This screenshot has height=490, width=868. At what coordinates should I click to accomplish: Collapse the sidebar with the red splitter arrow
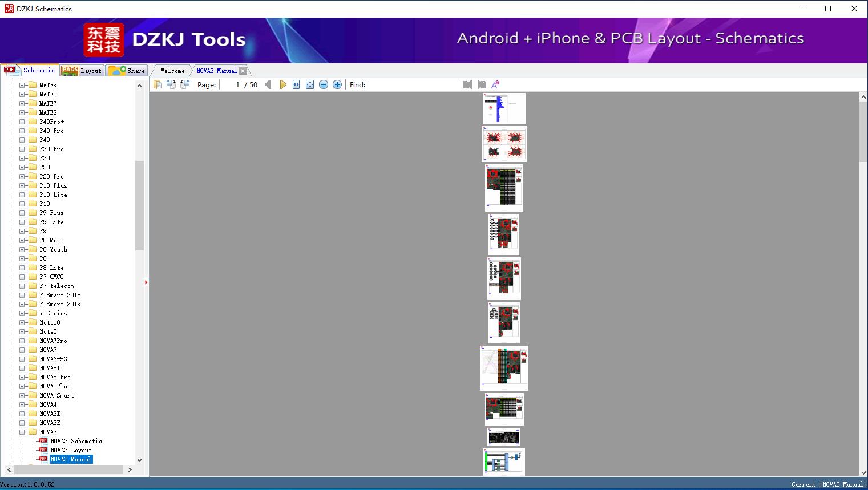pos(146,282)
